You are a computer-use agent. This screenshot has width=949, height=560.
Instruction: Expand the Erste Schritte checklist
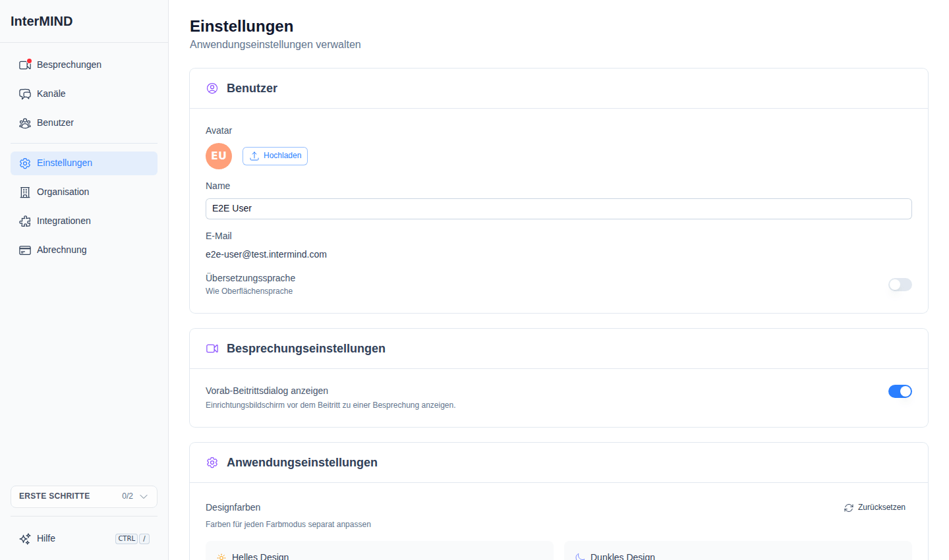point(84,497)
